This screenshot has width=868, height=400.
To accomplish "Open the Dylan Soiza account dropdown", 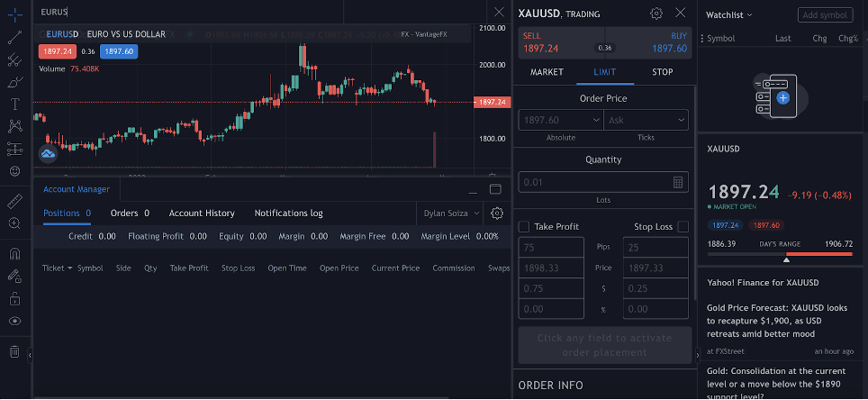I will tap(452, 214).
